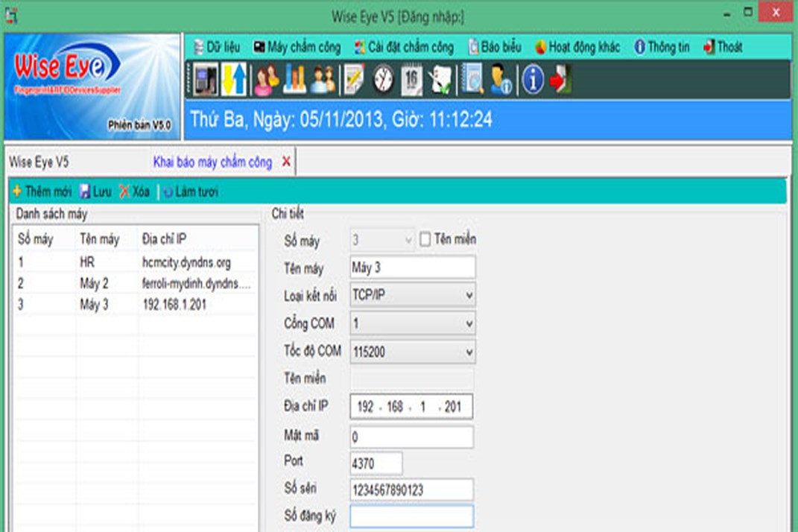Click the 192.168.1.201 list cell

[174, 305]
